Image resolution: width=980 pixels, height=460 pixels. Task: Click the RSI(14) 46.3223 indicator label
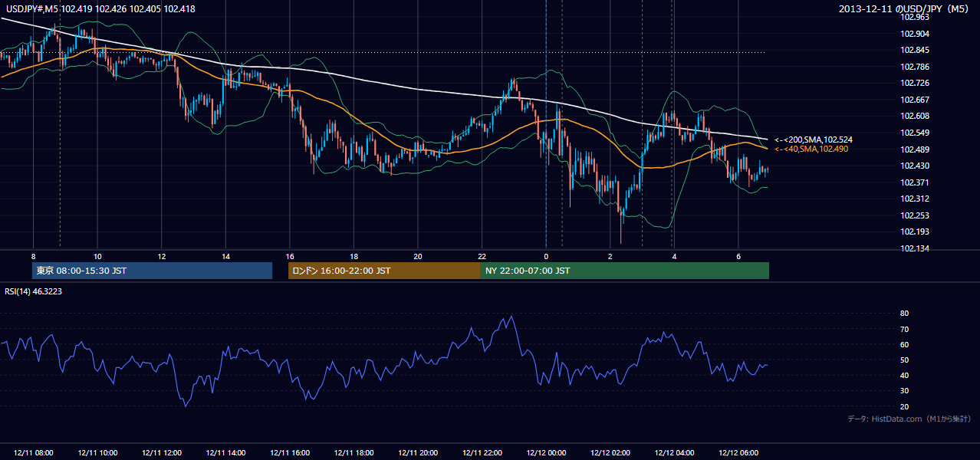click(x=34, y=291)
